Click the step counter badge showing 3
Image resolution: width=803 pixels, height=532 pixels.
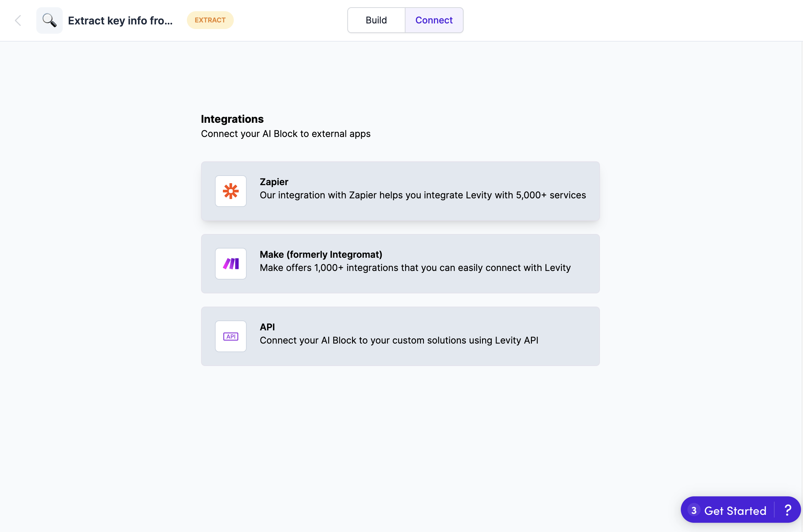pos(694,510)
